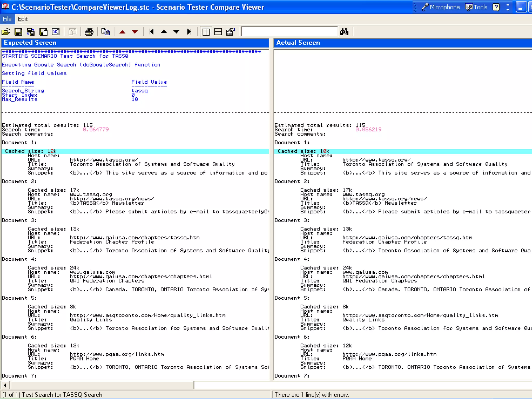Viewport: 532px width, 399px height.
Task: Toggle horizontal split view layout
Action: tap(218, 32)
